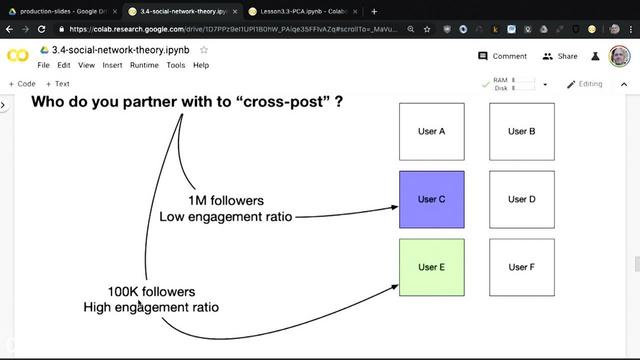The width and height of the screenshot is (640, 360).
Task: Open the Google account avatar
Action: tap(620, 56)
